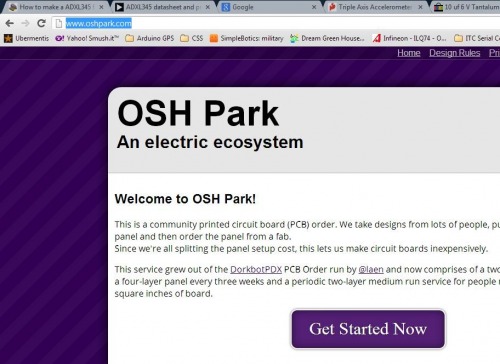This screenshot has width=500, height=364.
Task: Close the Triple Axis Accelerometer tab
Action: point(421,7)
